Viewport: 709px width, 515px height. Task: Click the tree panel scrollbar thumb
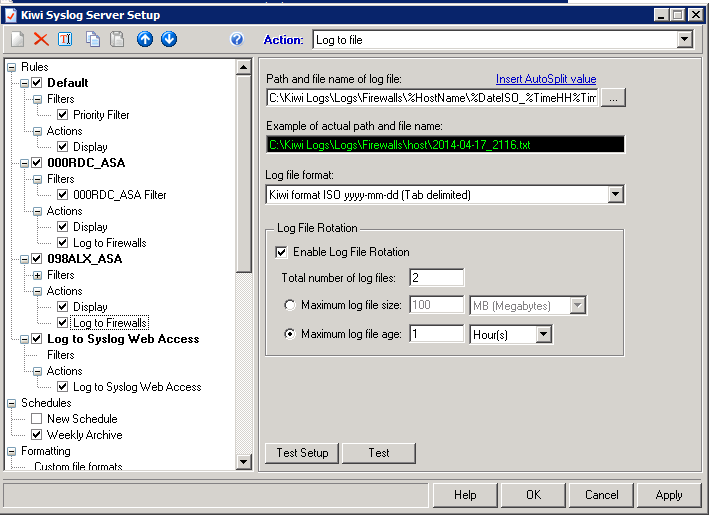(243, 174)
